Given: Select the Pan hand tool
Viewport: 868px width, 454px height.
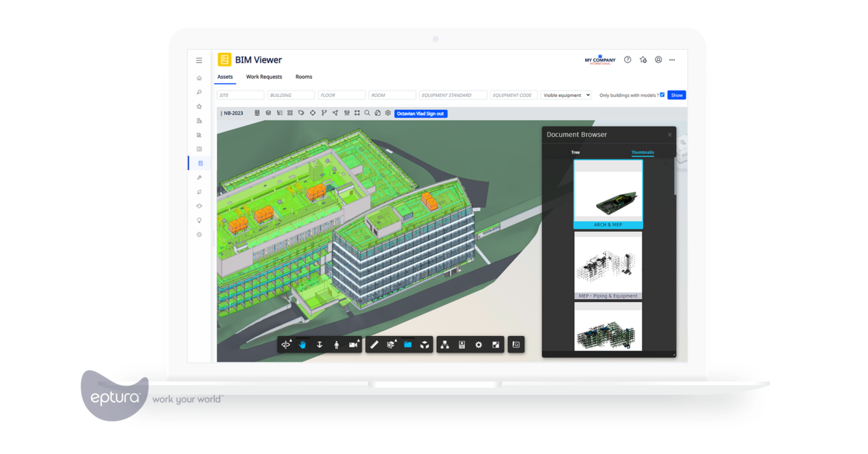Looking at the screenshot, I should [x=302, y=345].
